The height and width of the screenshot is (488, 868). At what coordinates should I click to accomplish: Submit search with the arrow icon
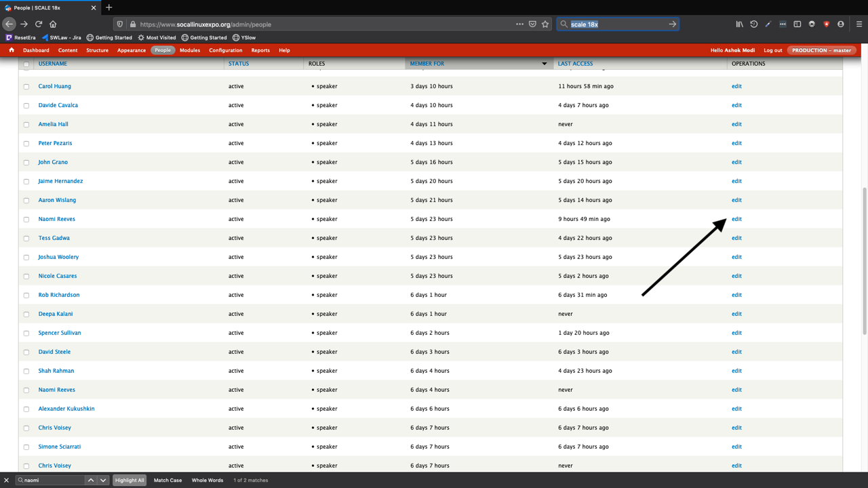tap(673, 24)
